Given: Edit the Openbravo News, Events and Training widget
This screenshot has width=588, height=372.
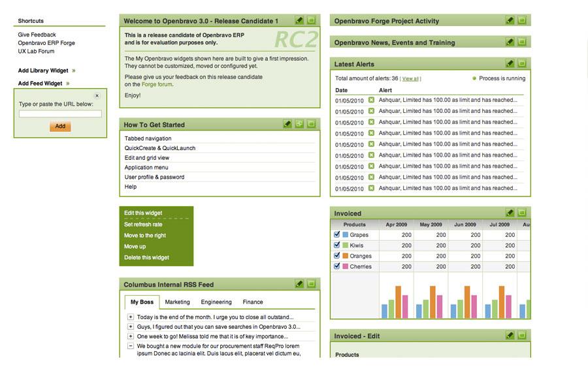Looking at the screenshot, I should click(x=510, y=42).
